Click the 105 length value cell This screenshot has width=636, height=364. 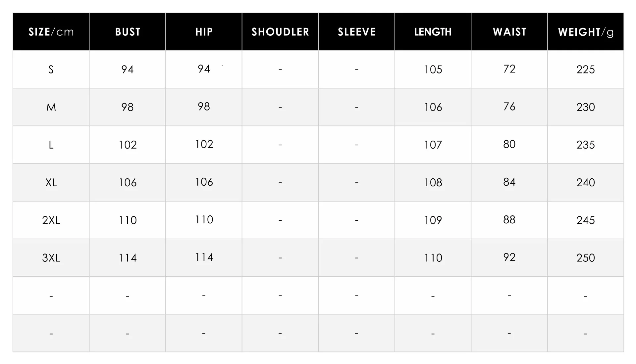(433, 69)
